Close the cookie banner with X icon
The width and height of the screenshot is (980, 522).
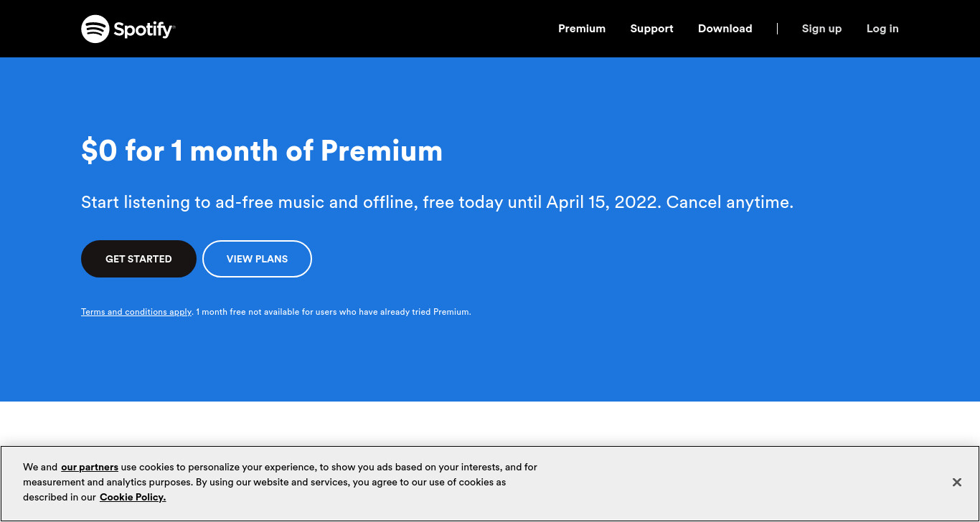[x=957, y=483]
